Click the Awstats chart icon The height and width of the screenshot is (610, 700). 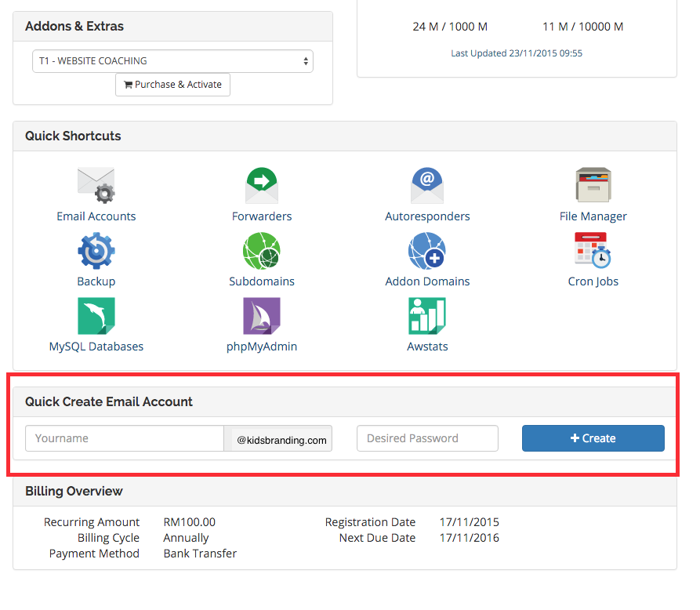point(427,316)
